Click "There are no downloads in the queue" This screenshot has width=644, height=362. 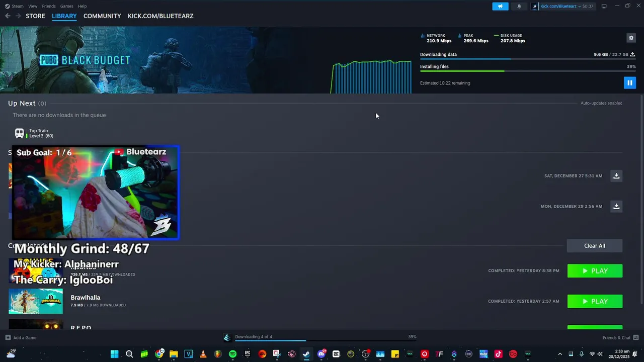point(59,115)
